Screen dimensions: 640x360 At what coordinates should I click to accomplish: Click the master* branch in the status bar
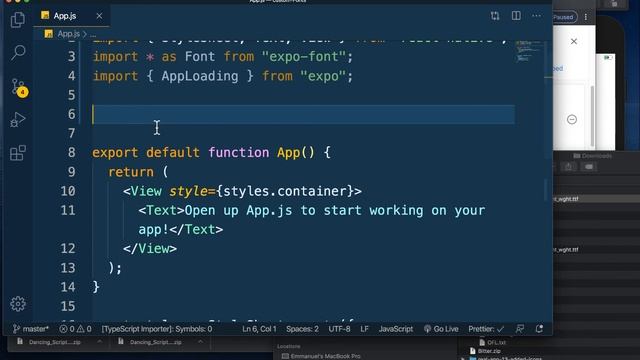click(31, 329)
